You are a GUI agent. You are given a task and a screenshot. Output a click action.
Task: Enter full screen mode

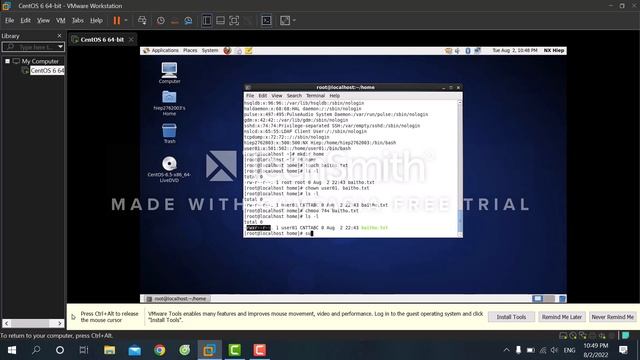pyautogui.click(x=234, y=20)
